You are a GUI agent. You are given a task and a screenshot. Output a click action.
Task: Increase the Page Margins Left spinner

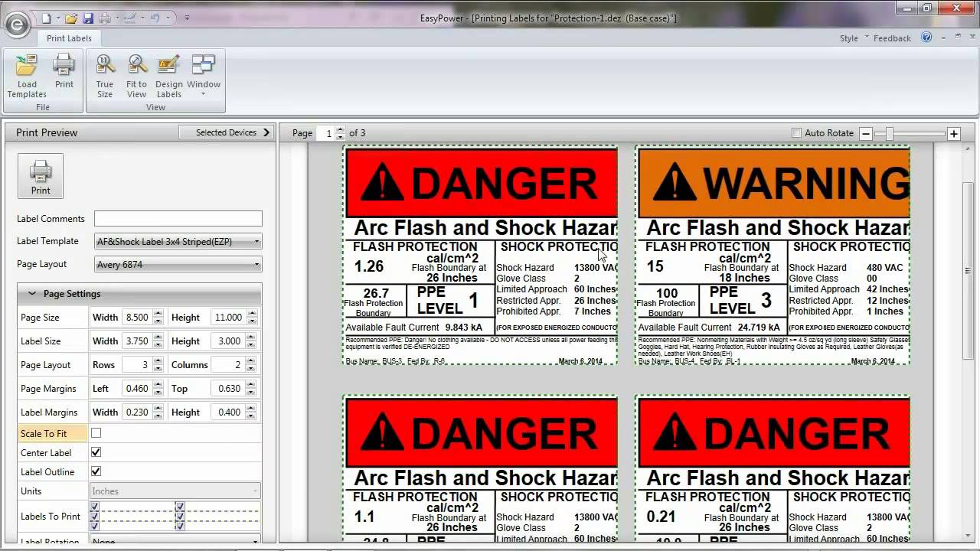pos(158,384)
